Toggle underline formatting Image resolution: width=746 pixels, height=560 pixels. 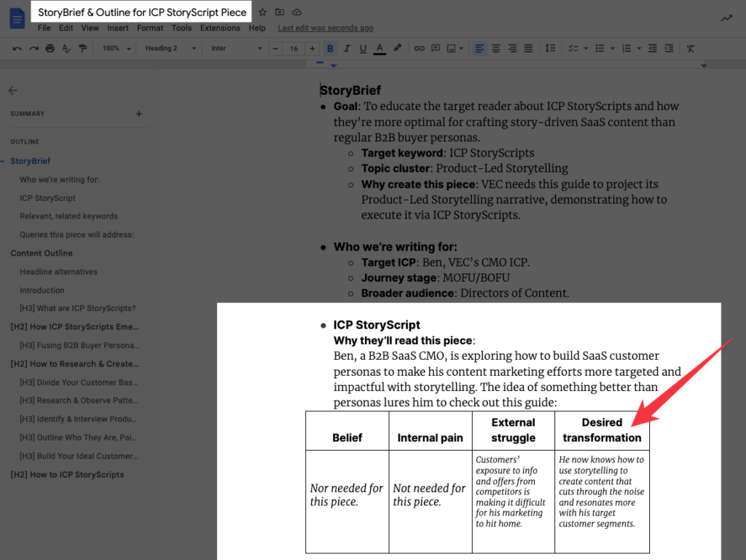363,49
